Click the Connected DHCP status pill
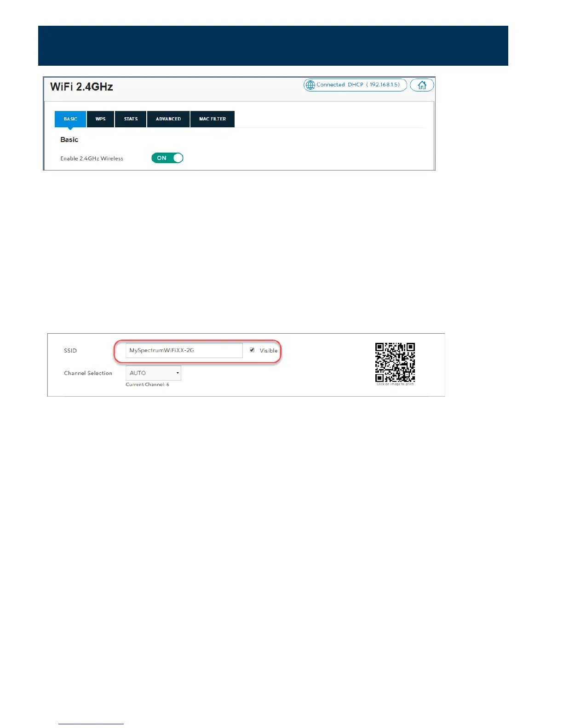 (x=355, y=85)
